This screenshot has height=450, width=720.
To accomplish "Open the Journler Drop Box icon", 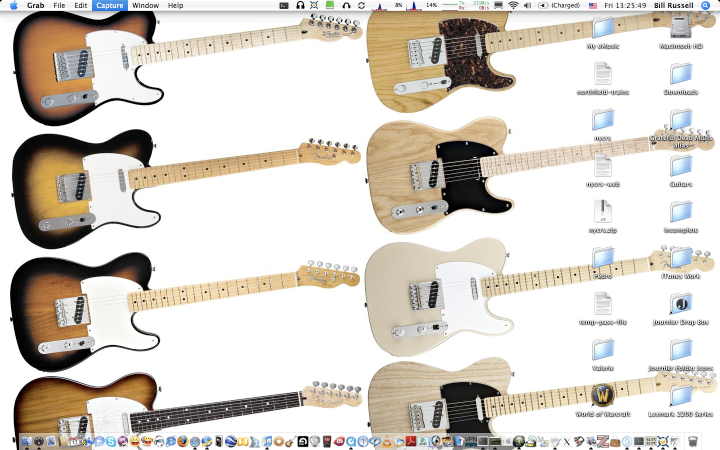I will [x=681, y=303].
